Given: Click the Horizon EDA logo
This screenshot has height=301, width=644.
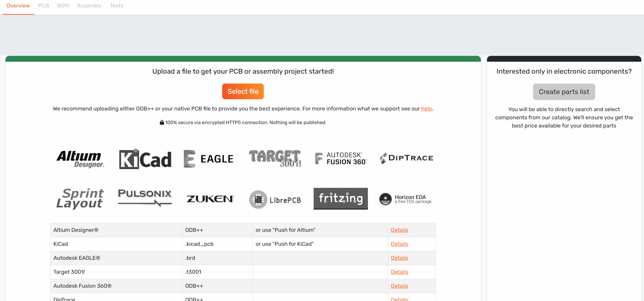Looking at the screenshot, I should 405,199.
